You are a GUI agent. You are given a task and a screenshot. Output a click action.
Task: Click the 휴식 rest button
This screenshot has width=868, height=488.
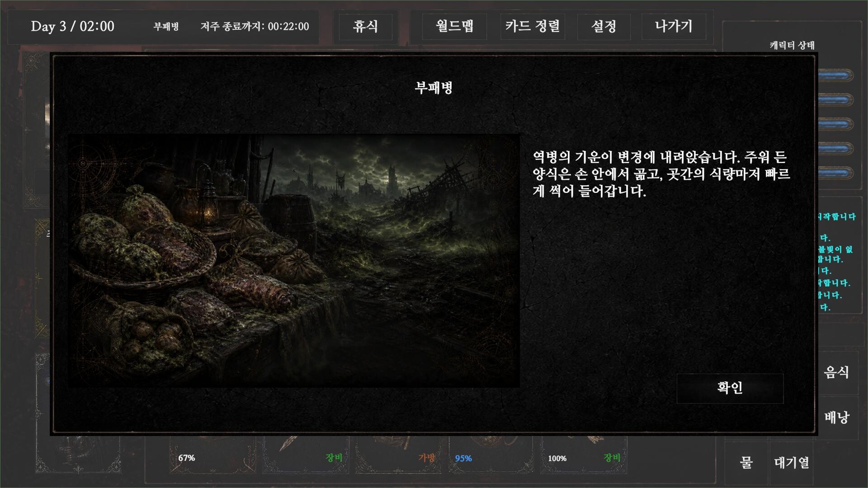coord(365,26)
